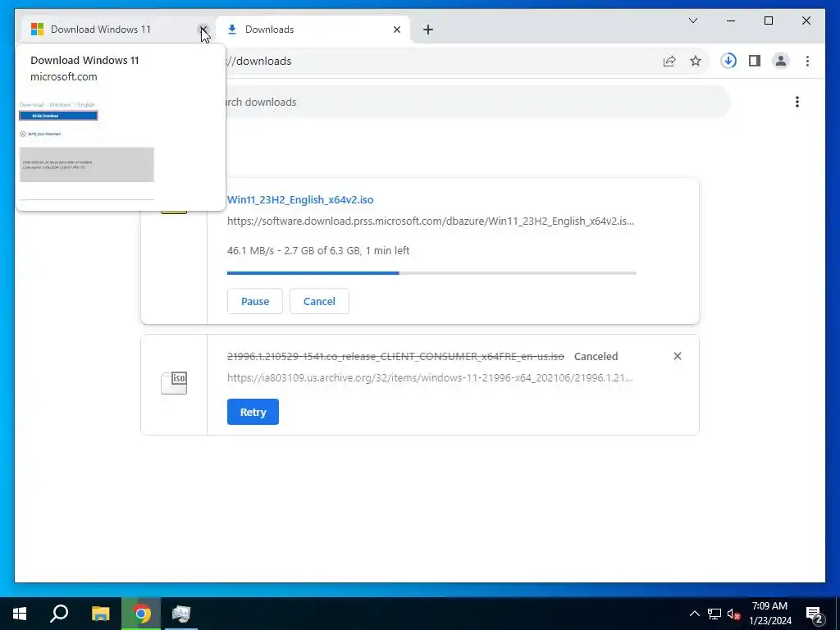Click the canceled 21996.1.210529 file name
This screenshot has width=840, height=630.
pyautogui.click(x=395, y=356)
